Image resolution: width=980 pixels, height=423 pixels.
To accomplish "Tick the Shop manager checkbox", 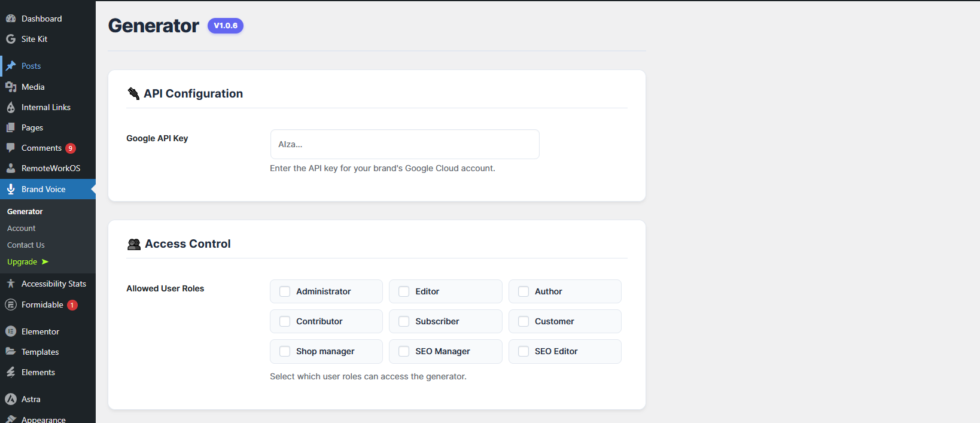I will [x=285, y=351].
